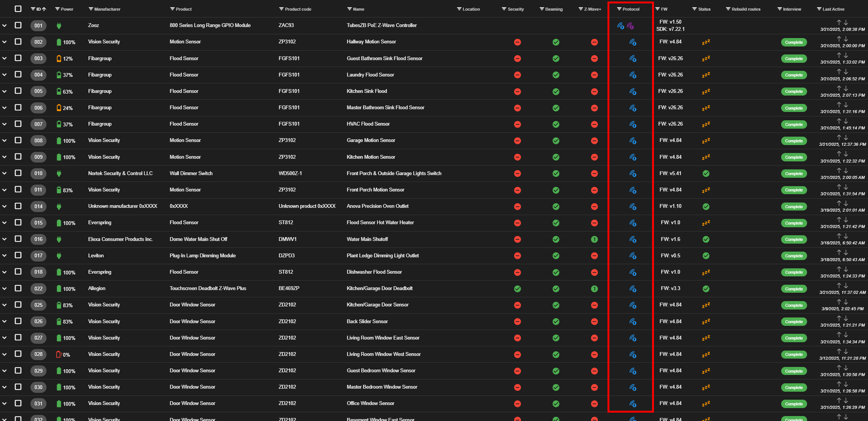Click the filter icon beside Manufacturer header
Image resolution: width=868 pixels, height=421 pixels.
click(91, 9)
